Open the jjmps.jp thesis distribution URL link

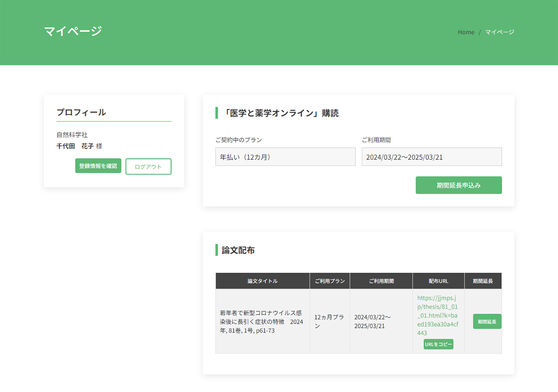tap(438, 315)
